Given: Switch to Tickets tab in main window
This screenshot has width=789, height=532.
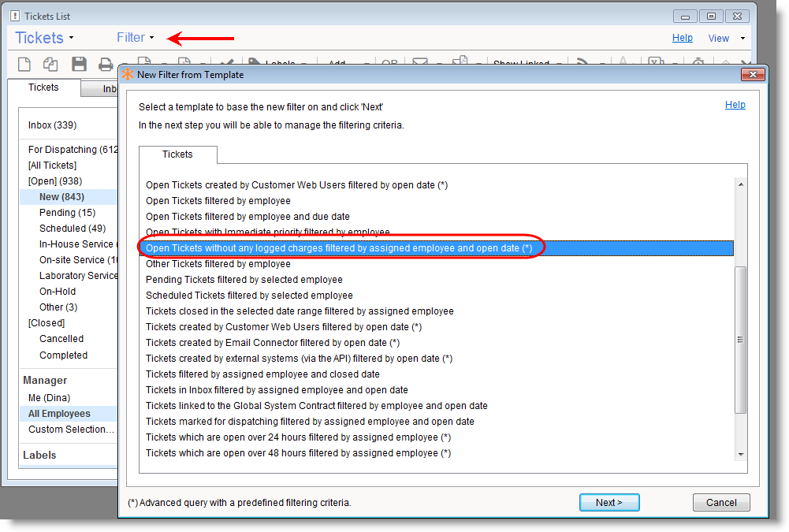Looking at the screenshot, I should [x=43, y=87].
